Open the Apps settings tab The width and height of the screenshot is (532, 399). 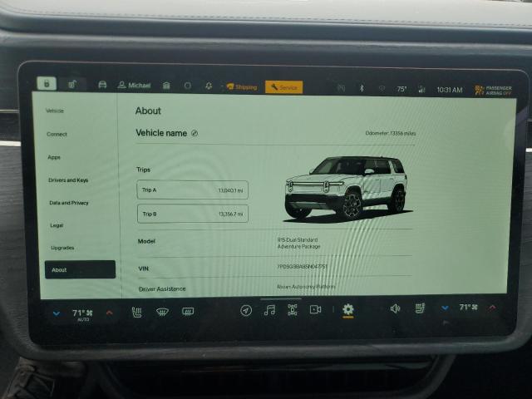point(54,157)
